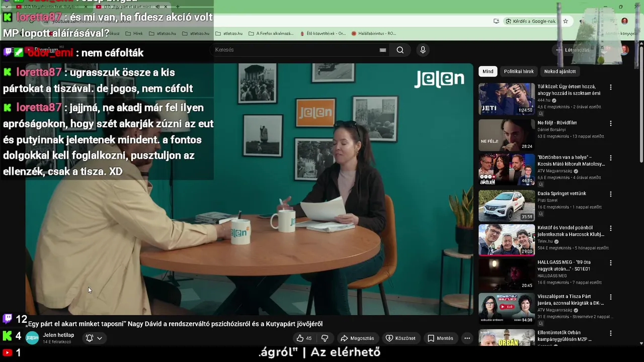Share the video via Megosztás
Screen dimensions: 644x362
pyautogui.click(x=357, y=338)
